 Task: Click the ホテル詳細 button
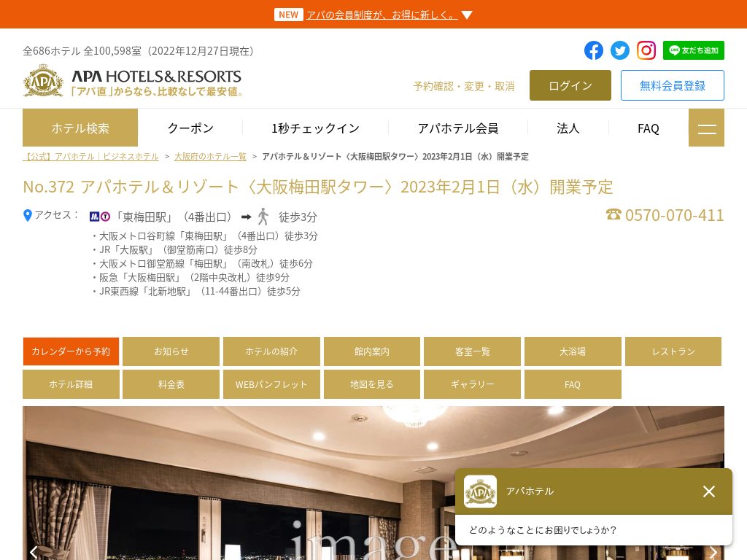[71, 384]
